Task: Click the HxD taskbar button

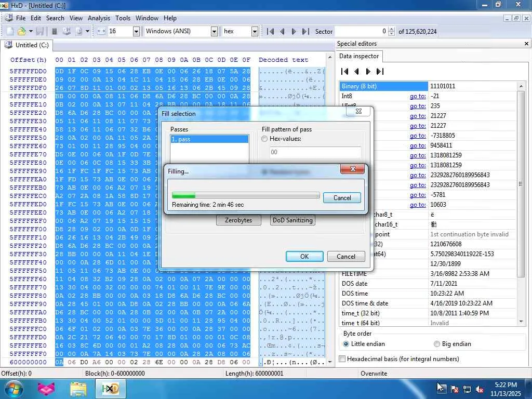Action: pos(110,389)
